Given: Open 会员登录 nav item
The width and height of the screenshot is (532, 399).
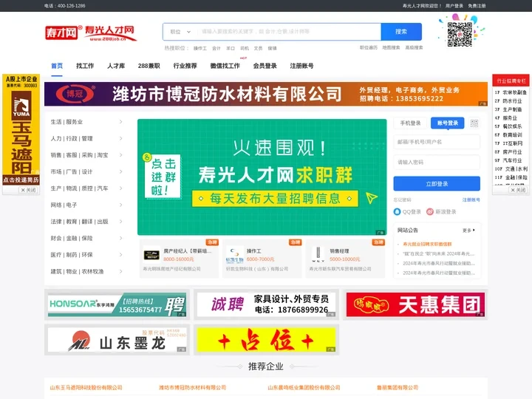Looking at the screenshot, I should tap(265, 66).
